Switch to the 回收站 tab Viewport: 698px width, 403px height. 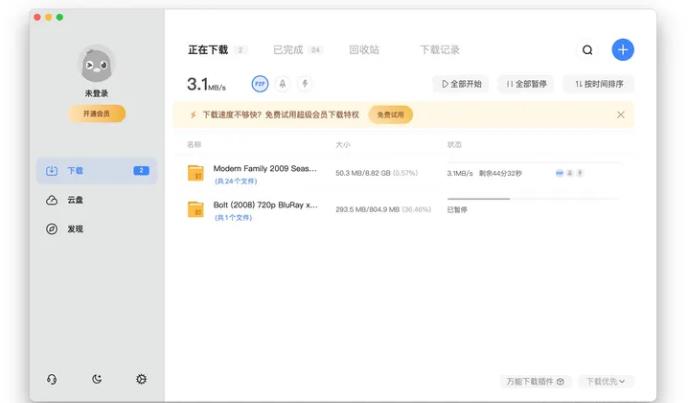pyautogui.click(x=364, y=49)
